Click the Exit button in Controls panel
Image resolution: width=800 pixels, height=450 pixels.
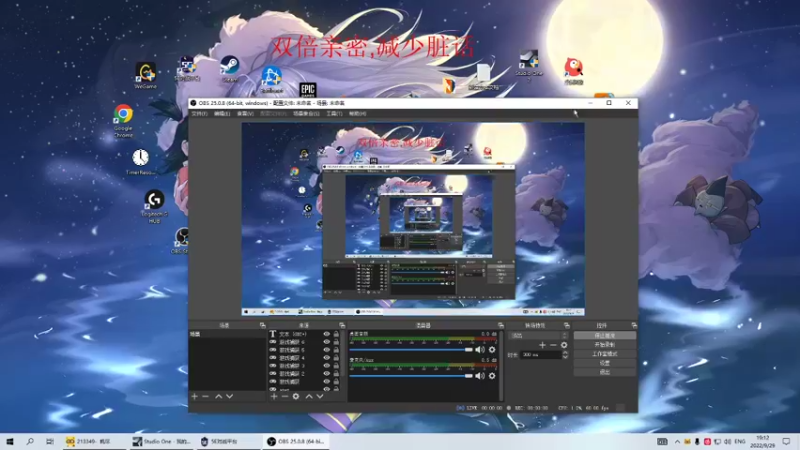605,372
